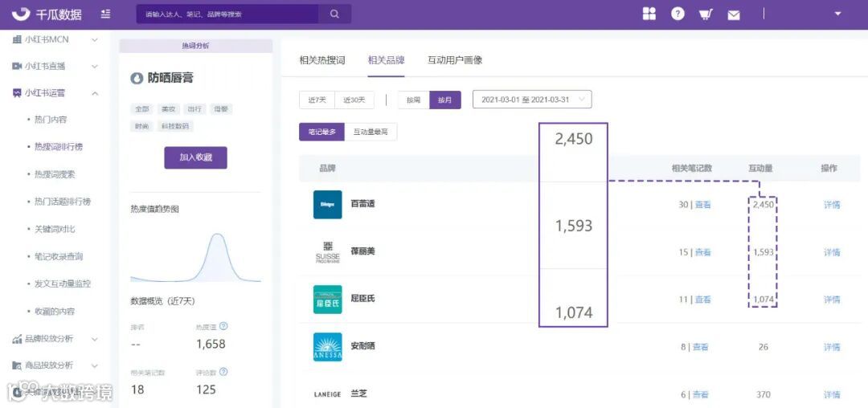Select the 出行 category tag
868x408 pixels.
point(194,109)
